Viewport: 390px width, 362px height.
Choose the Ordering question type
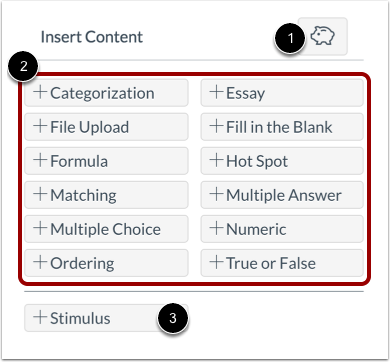click(x=106, y=263)
